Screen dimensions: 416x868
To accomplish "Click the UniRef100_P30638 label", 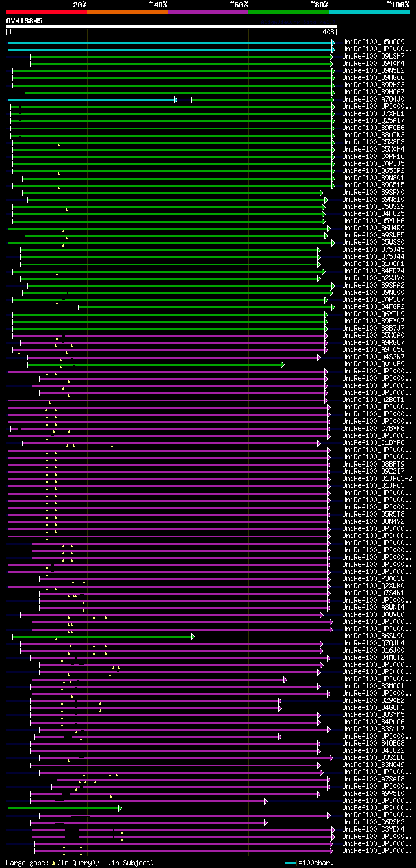I will click(373, 578).
